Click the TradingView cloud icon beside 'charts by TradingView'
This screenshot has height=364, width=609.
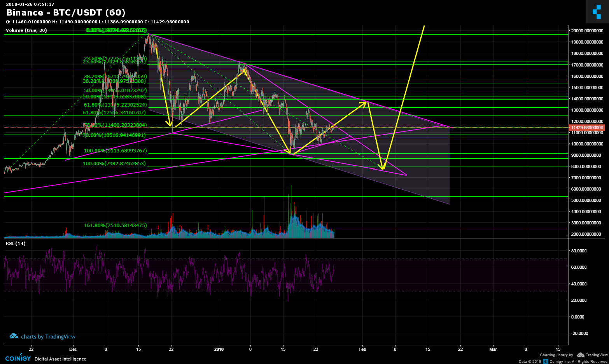[x=13, y=336]
